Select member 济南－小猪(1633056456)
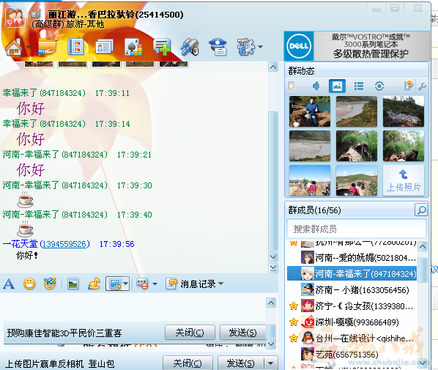Viewport: 438px width, 370px height. click(x=352, y=290)
